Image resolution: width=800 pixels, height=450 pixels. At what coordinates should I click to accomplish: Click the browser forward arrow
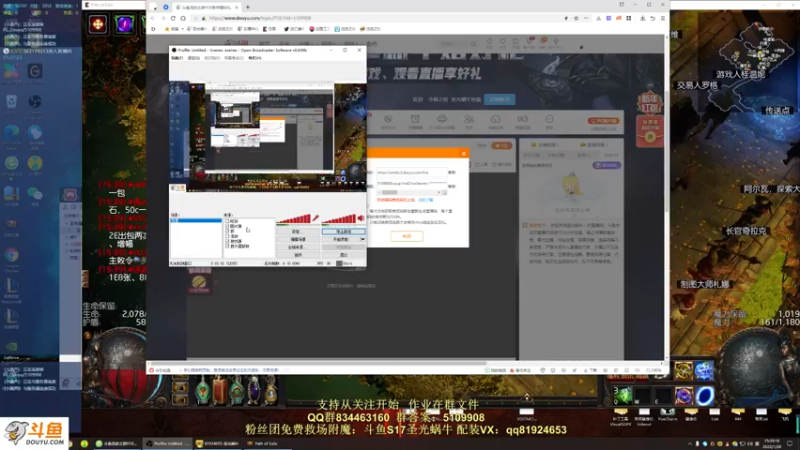pyautogui.click(x=163, y=18)
